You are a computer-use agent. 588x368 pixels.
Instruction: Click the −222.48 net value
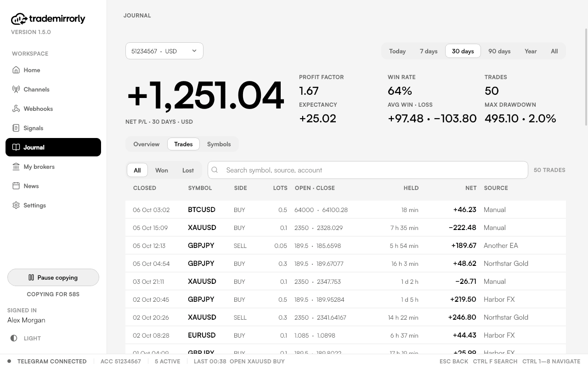point(463,228)
